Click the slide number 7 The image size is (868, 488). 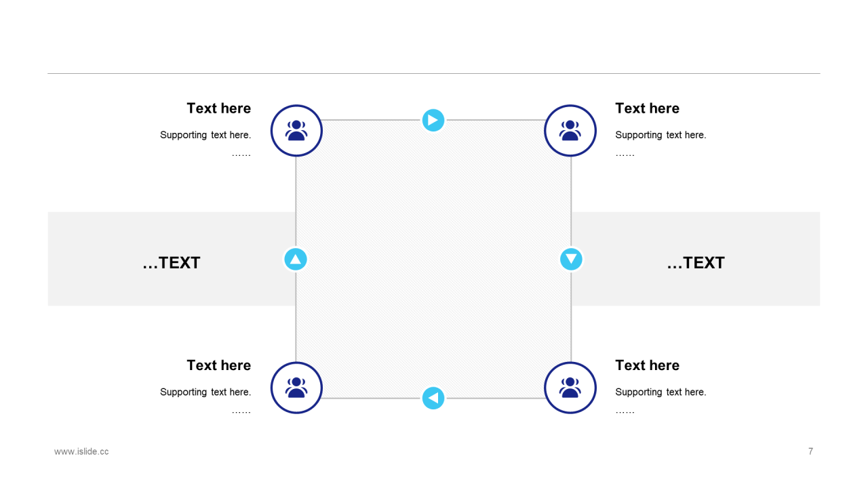pyautogui.click(x=810, y=451)
